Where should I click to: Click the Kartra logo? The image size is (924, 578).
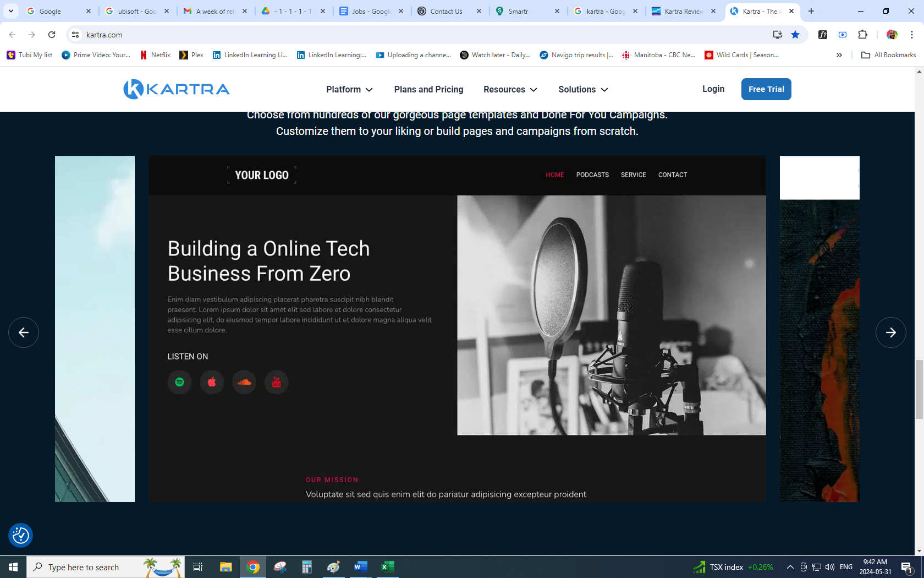pyautogui.click(x=177, y=89)
